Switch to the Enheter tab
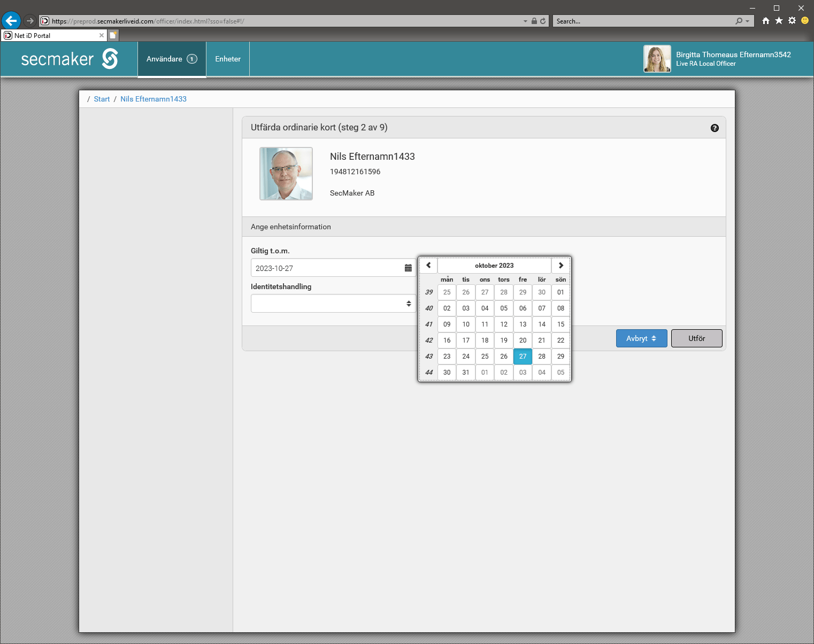This screenshot has height=644, width=814. coord(228,59)
